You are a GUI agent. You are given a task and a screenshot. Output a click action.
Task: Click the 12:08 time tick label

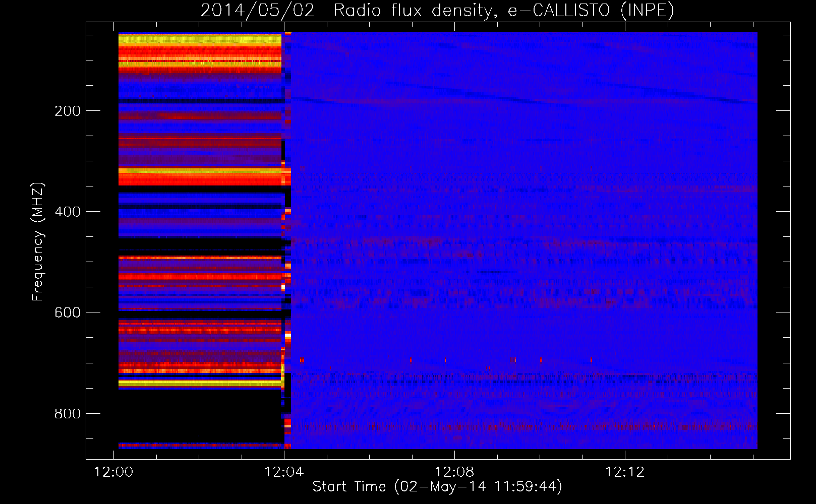coord(454,472)
